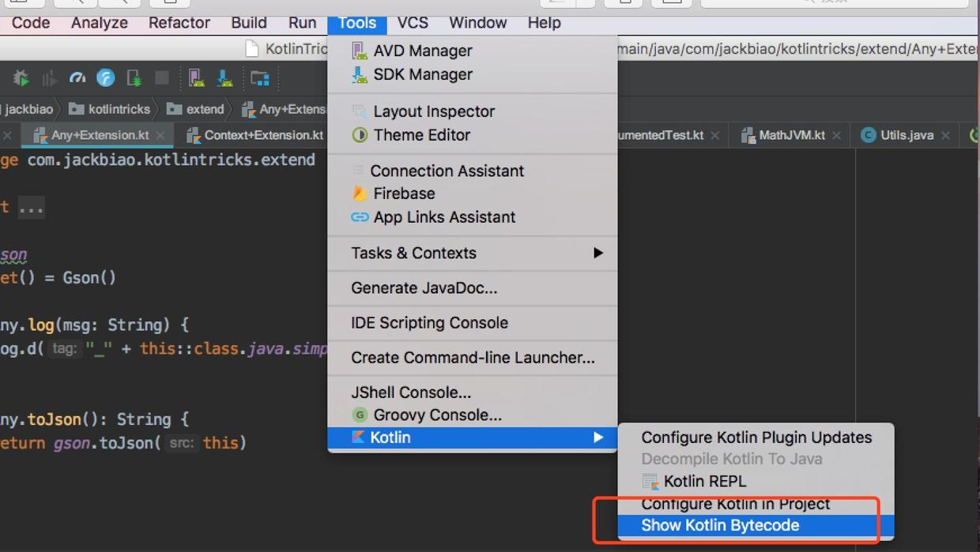
Task: Click Any+Extension breadcrumb file
Action: pyautogui.click(x=284, y=109)
